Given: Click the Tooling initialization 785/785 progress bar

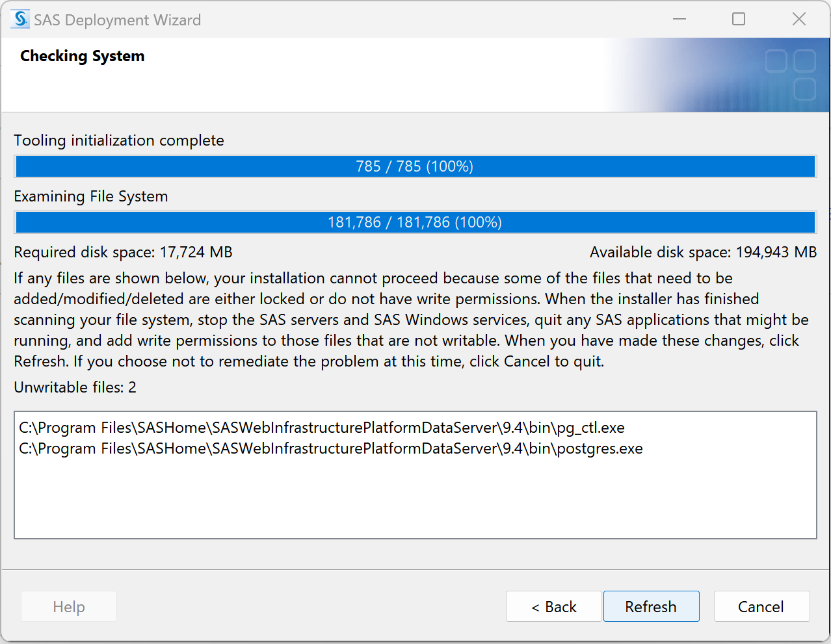Looking at the screenshot, I should 415,166.
